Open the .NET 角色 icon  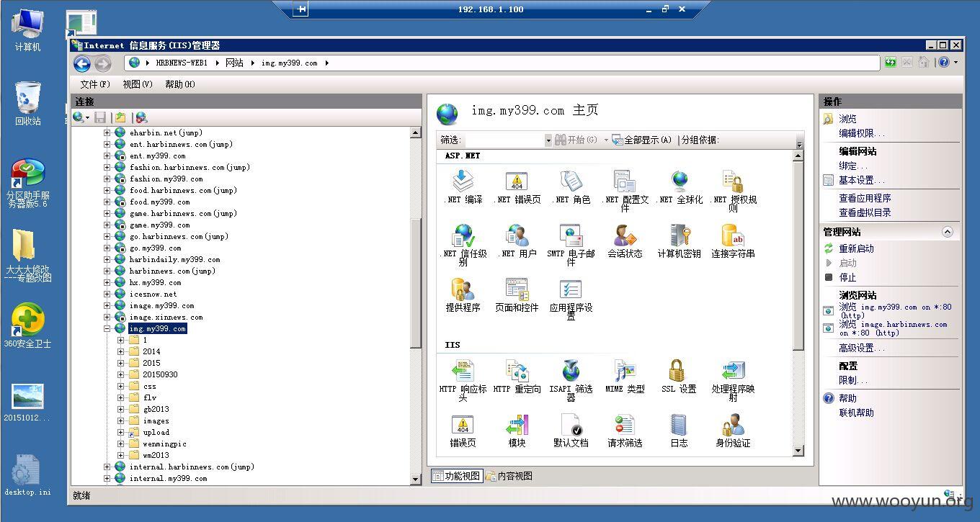click(x=571, y=187)
